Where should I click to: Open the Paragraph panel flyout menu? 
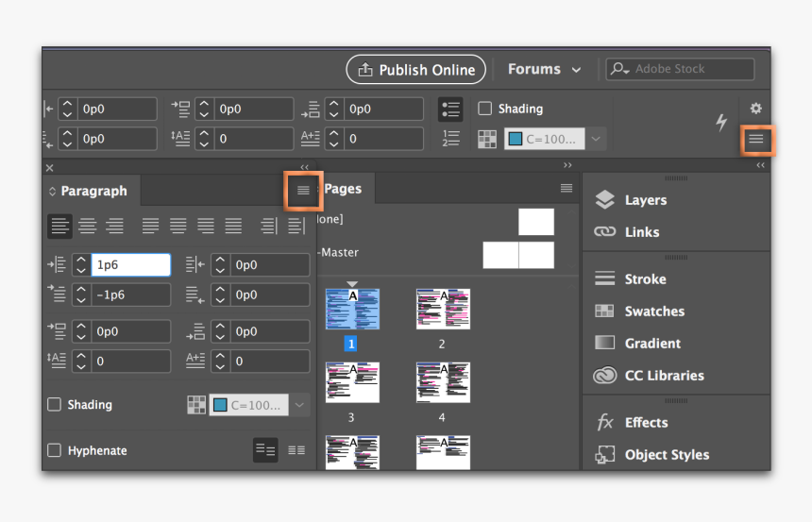click(303, 191)
